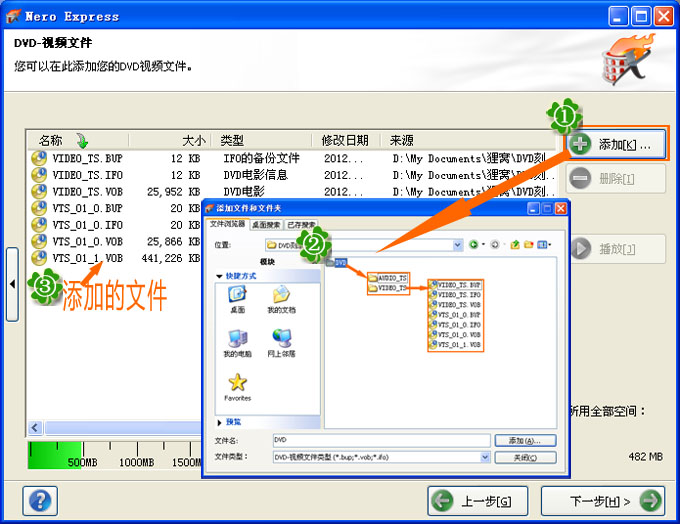Click the Play button's triangle icon
Image resolution: width=680 pixels, height=524 pixels.
coord(581,249)
